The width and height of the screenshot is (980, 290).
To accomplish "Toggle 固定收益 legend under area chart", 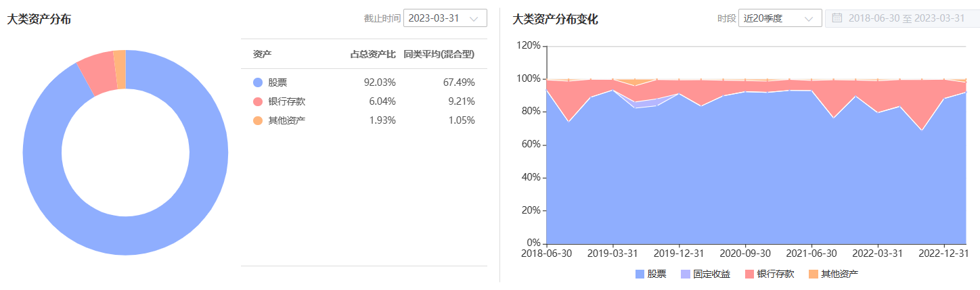I will (705, 274).
